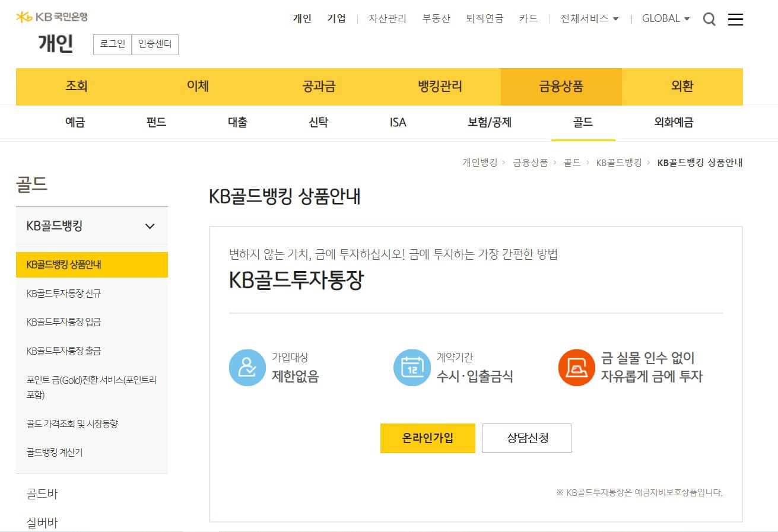Viewport: 778px width, 532px height.
Task: Open 자산관리 link
Action: tap(388, 18)
